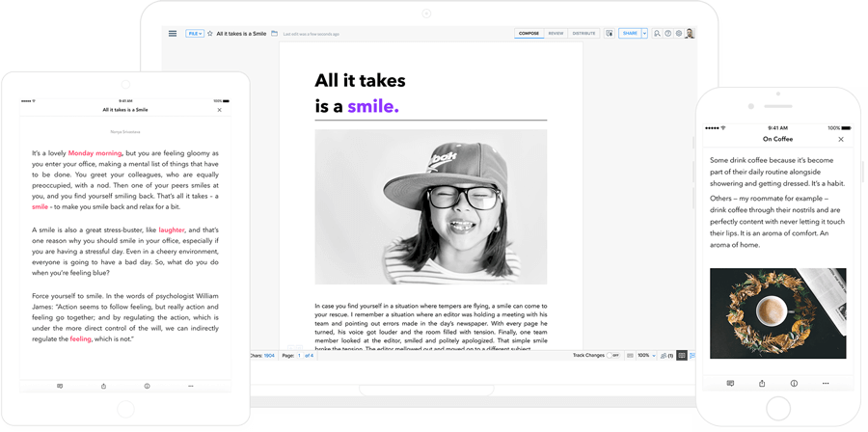Open the hamburger menu in the editor
Screen dimensions: 868x432
tap(173, 33)
